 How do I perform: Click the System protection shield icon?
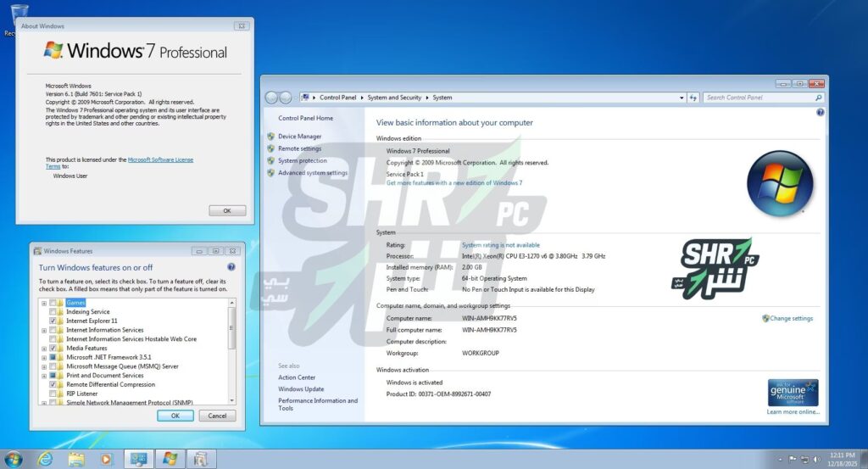point(270,160)
